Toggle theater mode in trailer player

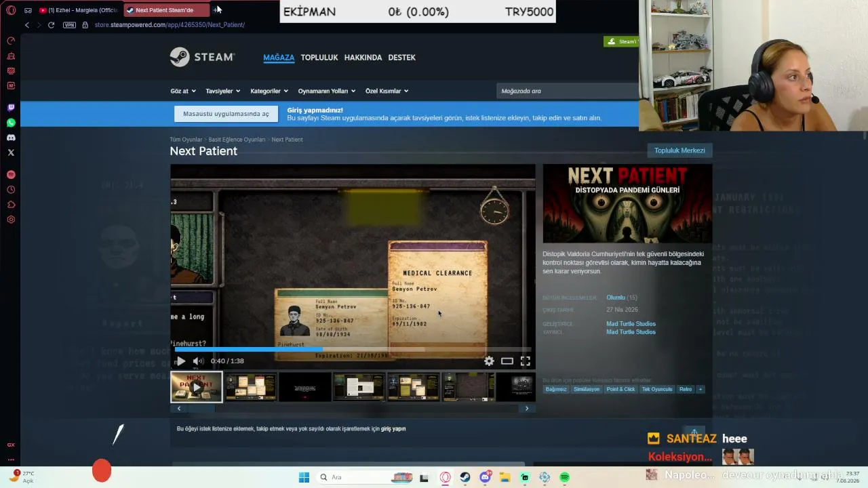[x=507, y=361]
